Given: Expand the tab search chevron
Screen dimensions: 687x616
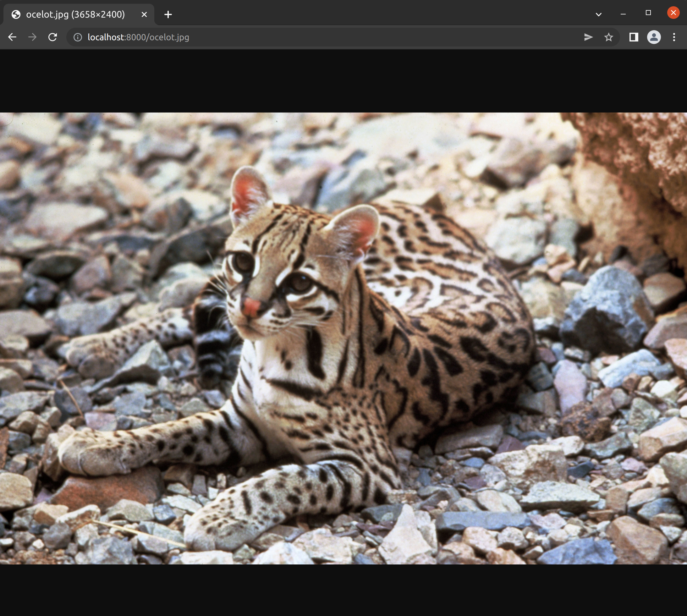Looking at the screenshot, I should tap(598, 14).
